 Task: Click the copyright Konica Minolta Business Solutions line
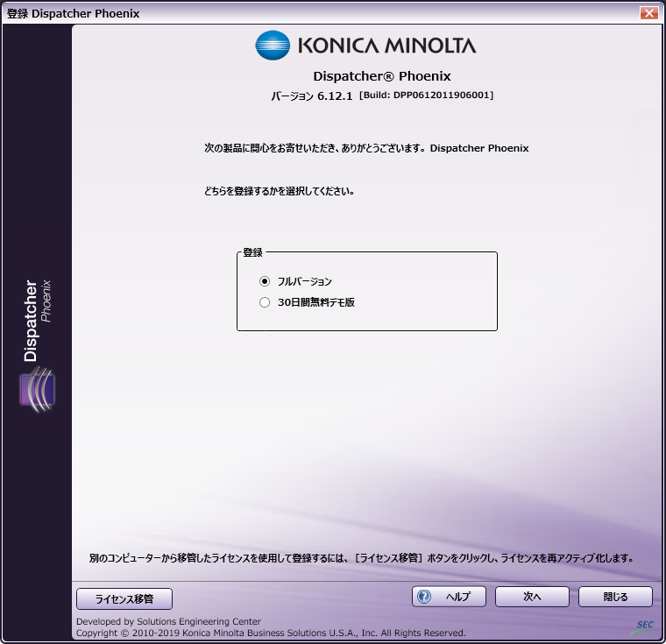coord(271,633)
